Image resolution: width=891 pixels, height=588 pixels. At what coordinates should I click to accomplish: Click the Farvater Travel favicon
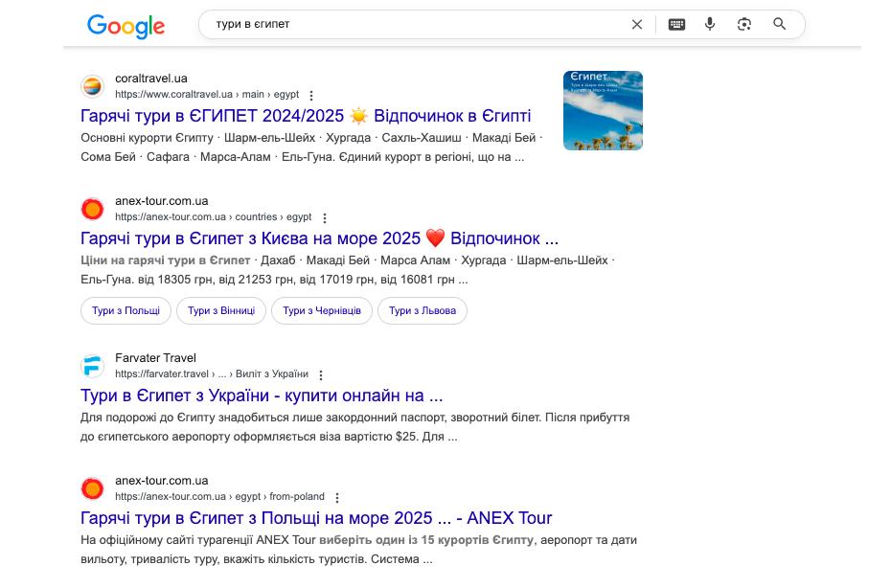click(x=93, y=366)
